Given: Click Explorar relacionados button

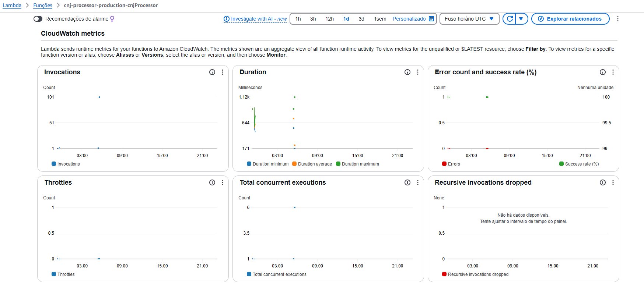Looking at the screenshot, I should coord(570,19).
